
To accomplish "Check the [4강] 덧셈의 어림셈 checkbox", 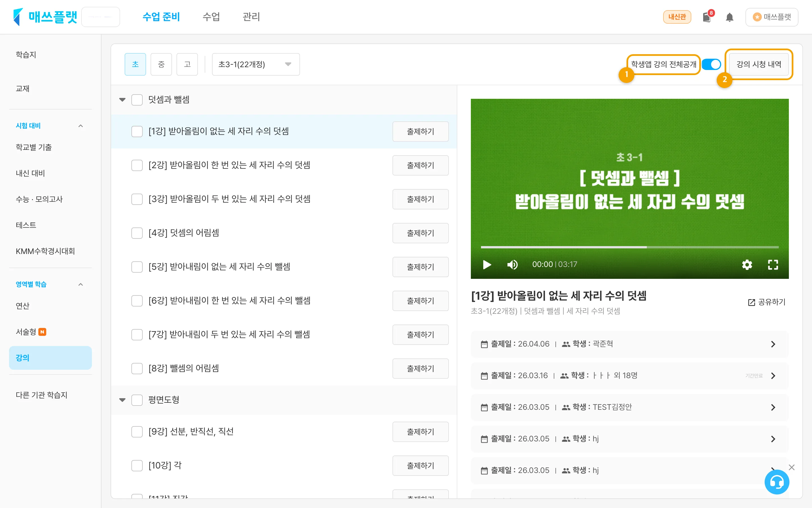I will pyautogui.click(x=137, y=233).
